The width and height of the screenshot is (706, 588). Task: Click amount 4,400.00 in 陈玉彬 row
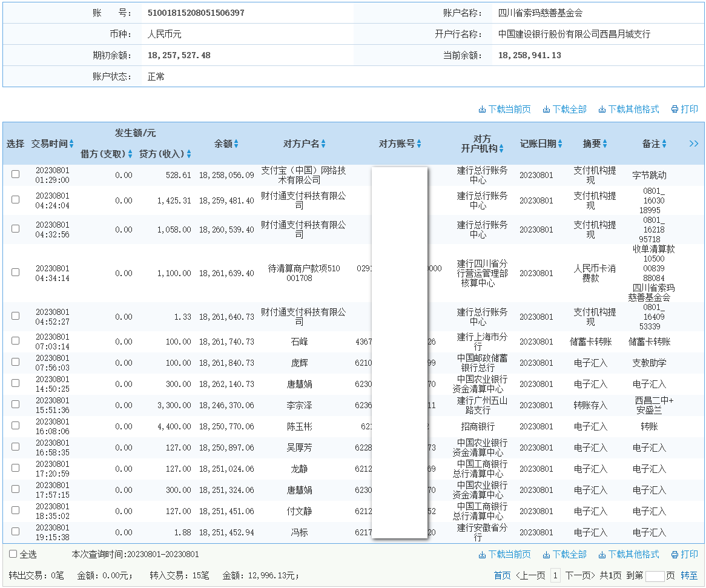coord(174,426)
